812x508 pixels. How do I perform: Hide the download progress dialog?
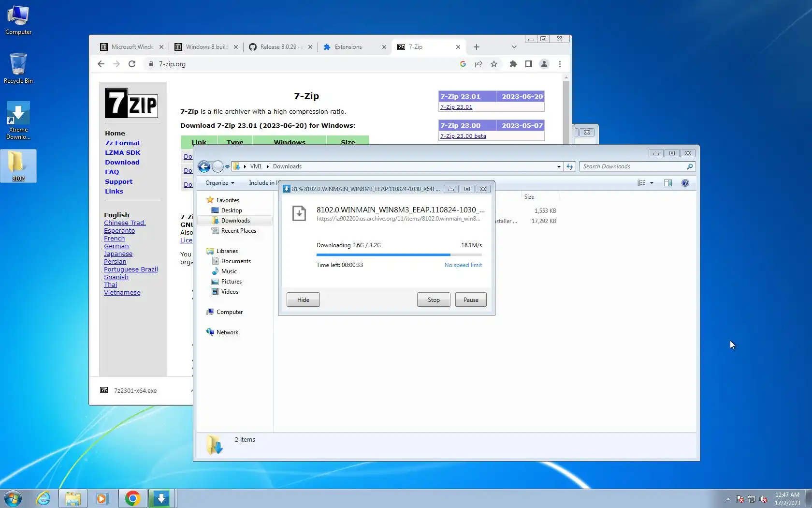(x=303, y=300)
